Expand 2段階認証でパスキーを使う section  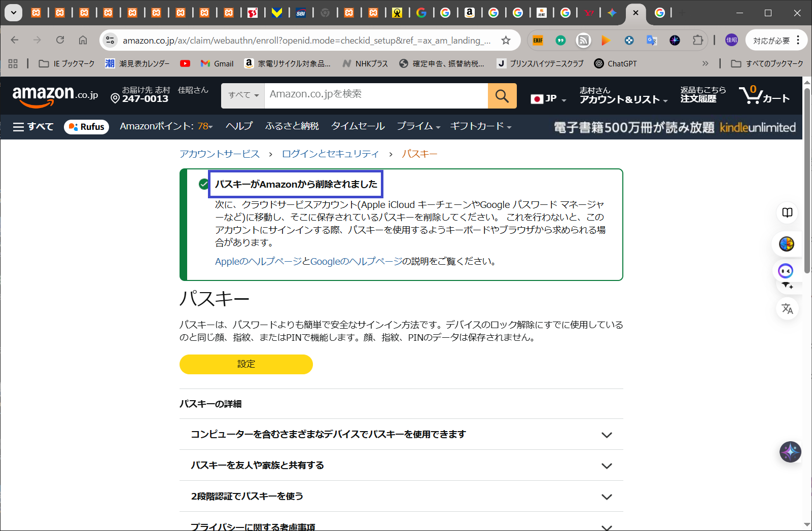[x=606, y=497]
